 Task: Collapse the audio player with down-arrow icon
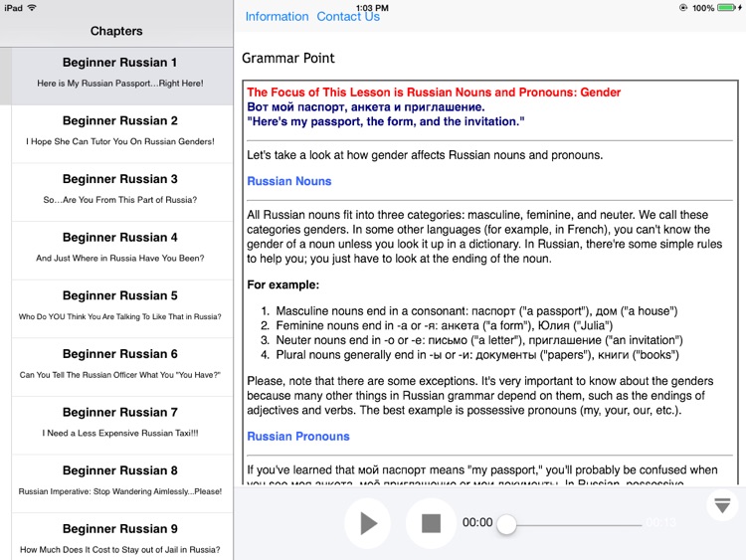[x=722, y=505]
